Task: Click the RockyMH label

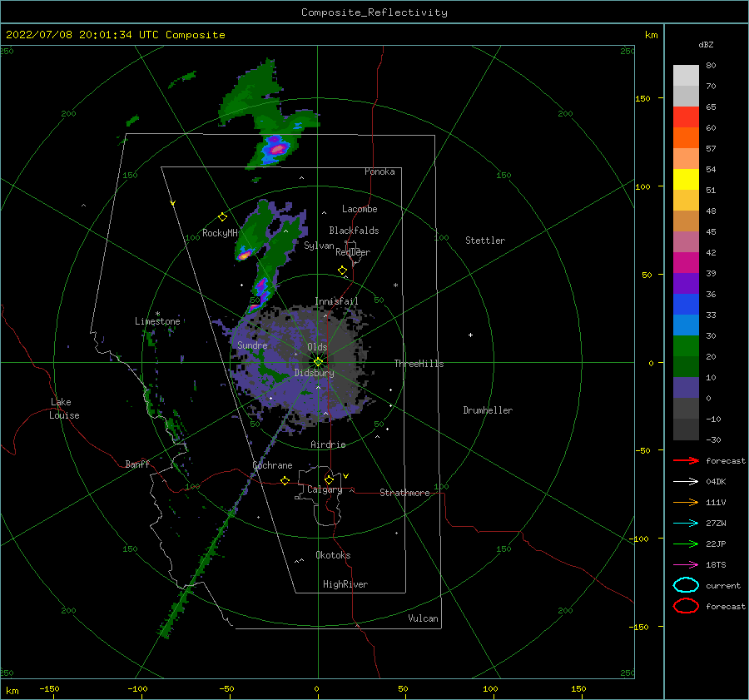Action: pyautogui.click(x=220, y=233)
